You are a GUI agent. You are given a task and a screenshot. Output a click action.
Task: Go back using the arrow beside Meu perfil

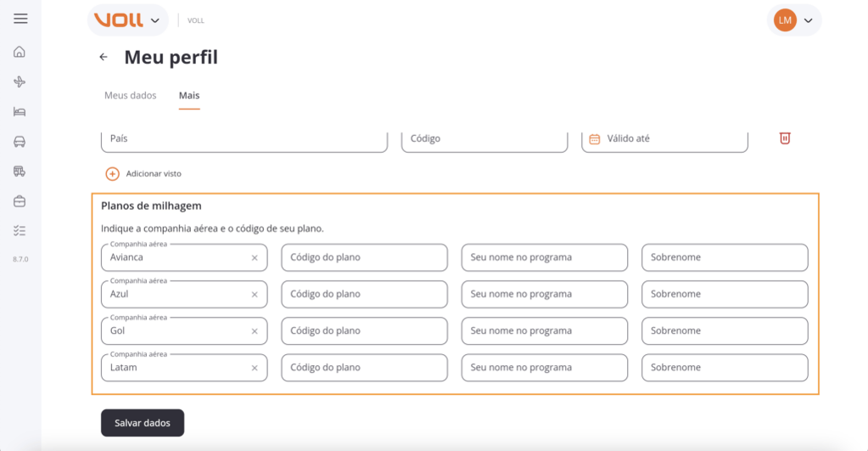tap(104, 58)
